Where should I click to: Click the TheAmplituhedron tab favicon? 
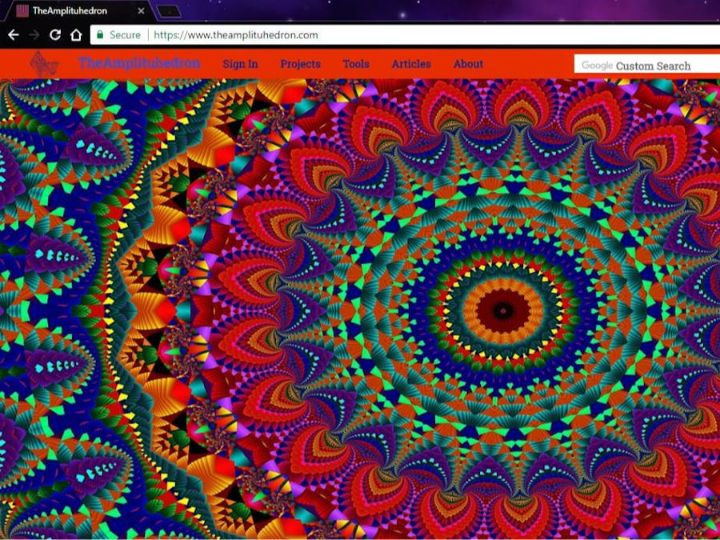point(18,11)
